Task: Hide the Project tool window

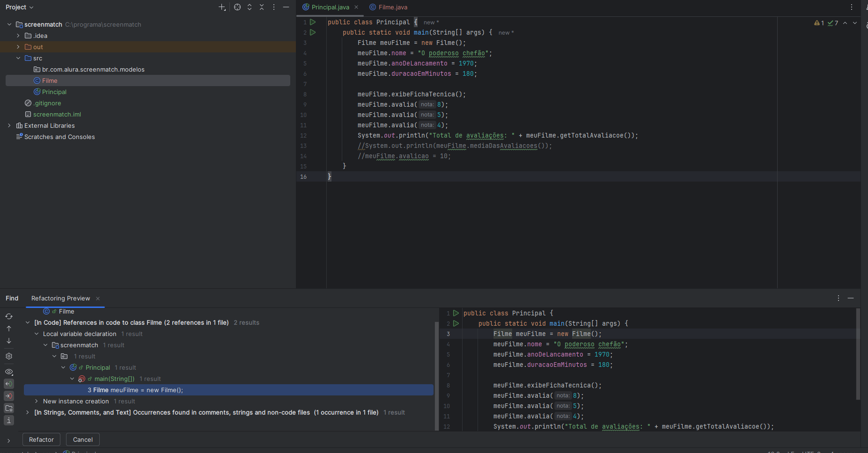Action: tap(286, 7)
